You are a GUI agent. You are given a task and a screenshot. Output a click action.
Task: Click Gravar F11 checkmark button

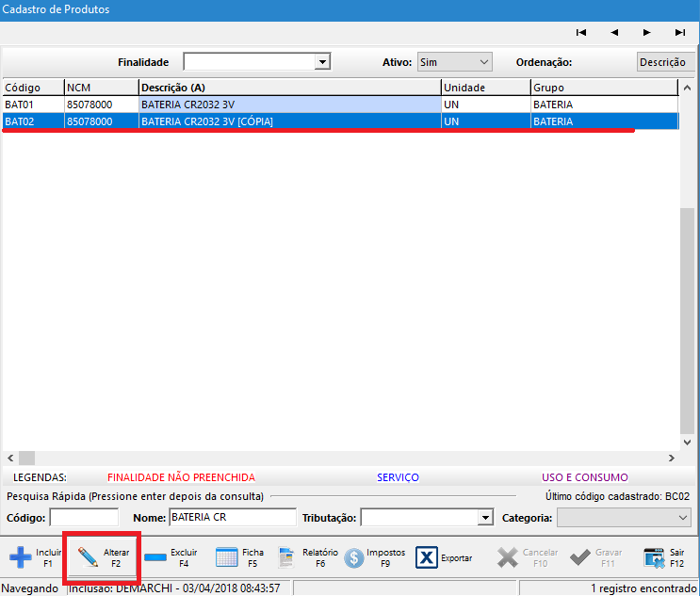click(596, 557)
